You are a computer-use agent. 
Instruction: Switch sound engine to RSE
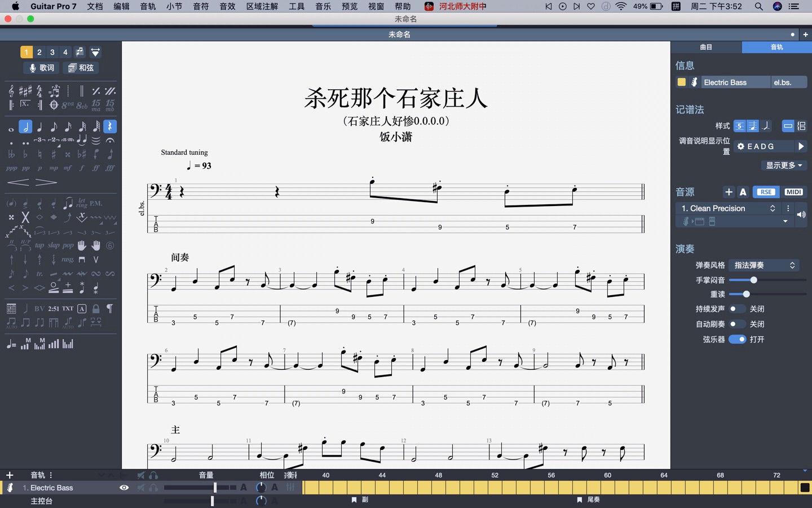click(766, 192)
